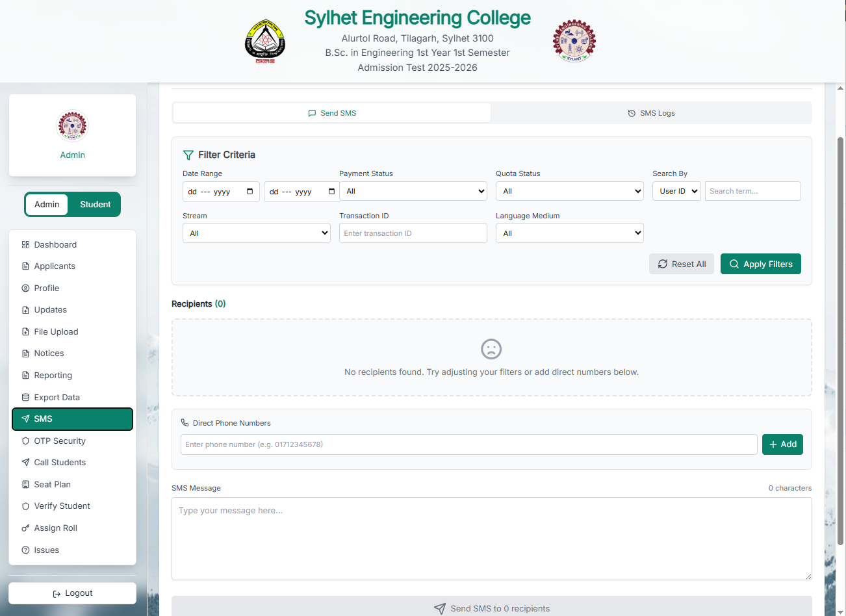Open Seat Plan menu item
The image size is (846, 616).
(72, 485)
